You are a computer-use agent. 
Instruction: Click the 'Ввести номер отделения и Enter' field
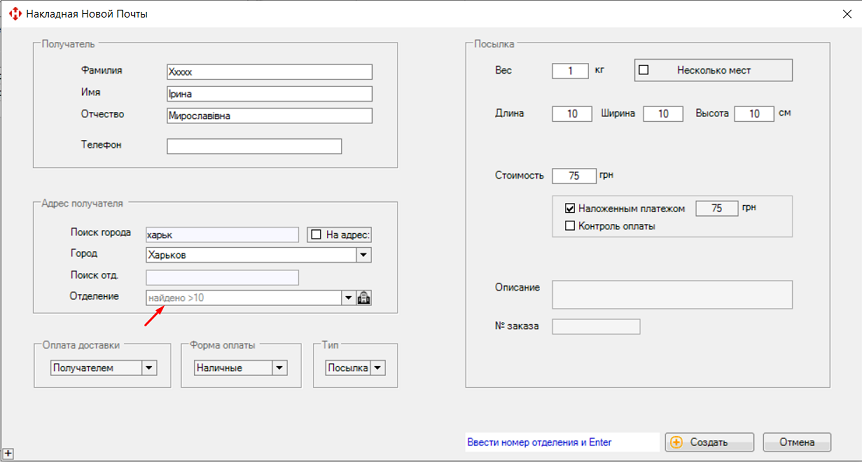tap(562, 442)
